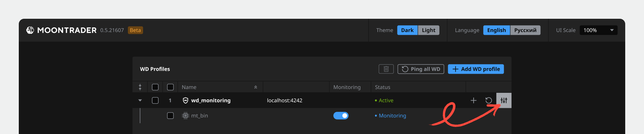Switch language to Русский
Viewport: 644px width, 134px height.
(x=525, y=30)
